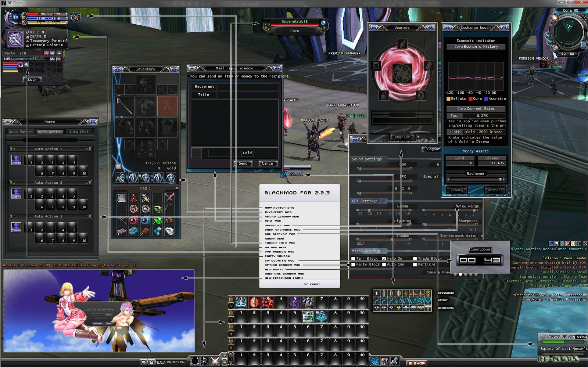Click Cancel in Mail input window
Viewport: 588px width, 367px height.
pyautogui.click(x=268, y=163)
